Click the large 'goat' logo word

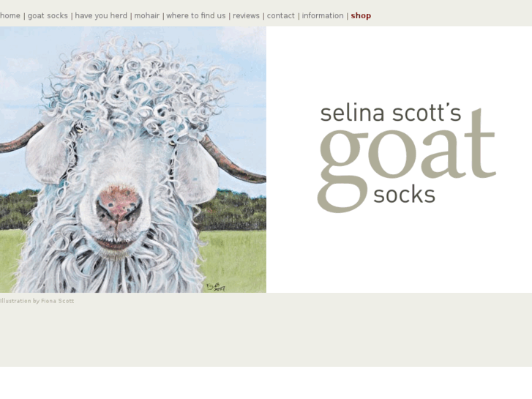(x=406, y=160)
